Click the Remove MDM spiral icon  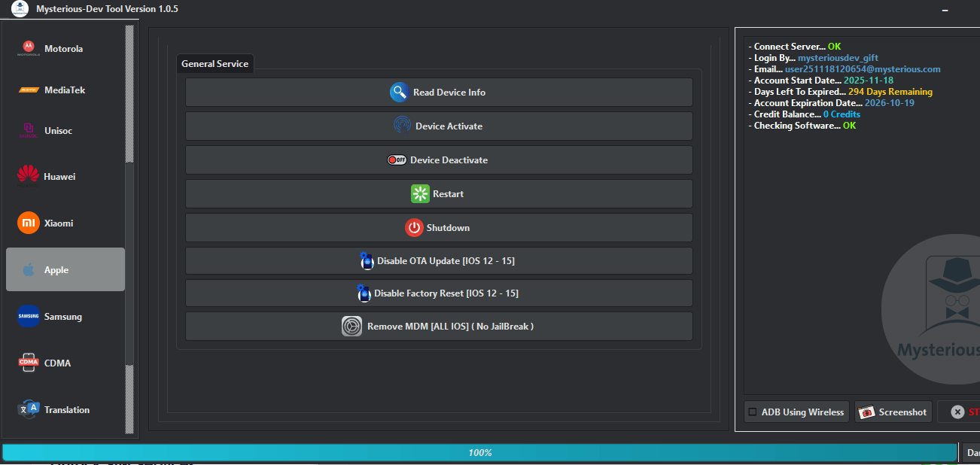(352, 326)
